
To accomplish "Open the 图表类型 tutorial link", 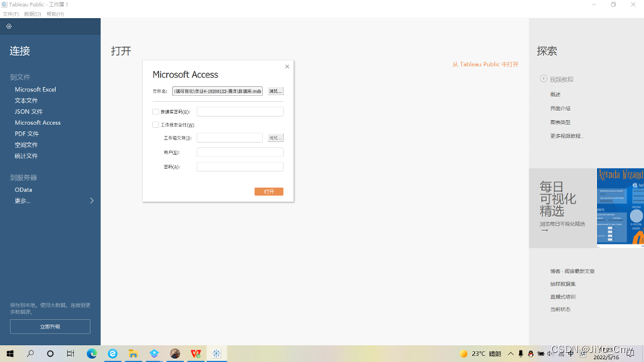I will coord(561,122).
